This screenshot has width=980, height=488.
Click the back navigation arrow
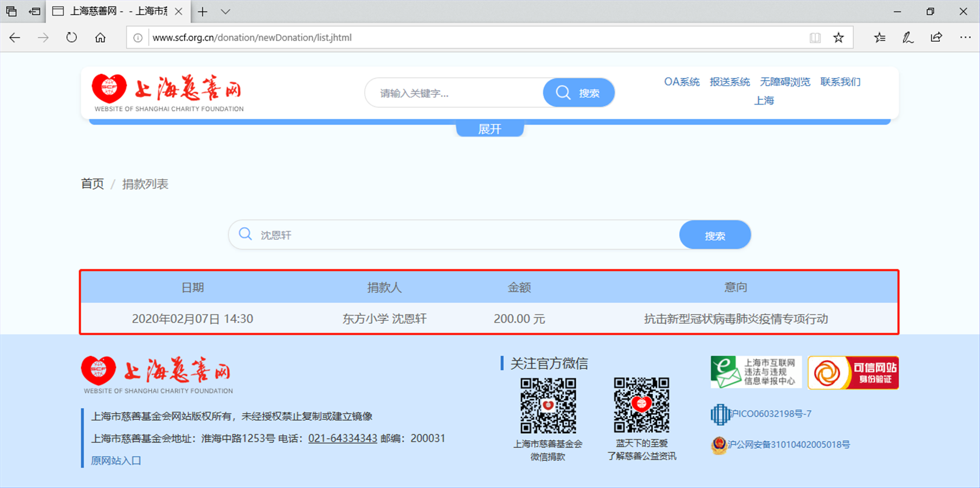pyautogui.click(x=15, y=37)
